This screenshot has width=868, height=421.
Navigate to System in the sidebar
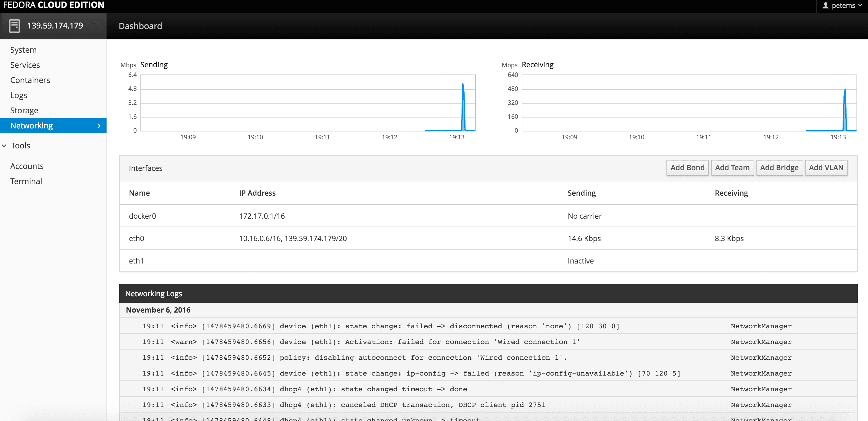coord(23,50)
